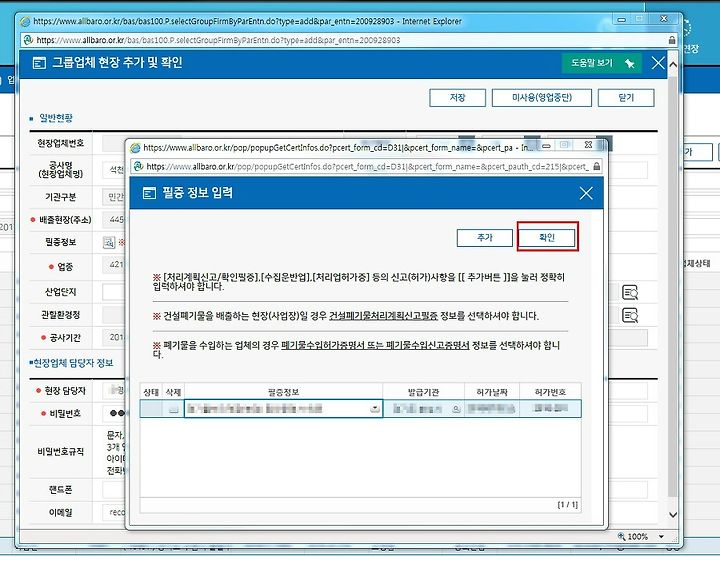Click the pin icon on the 도움말 보기 button
This screenshot has height=584, width=720.
[x=630, y=63]
